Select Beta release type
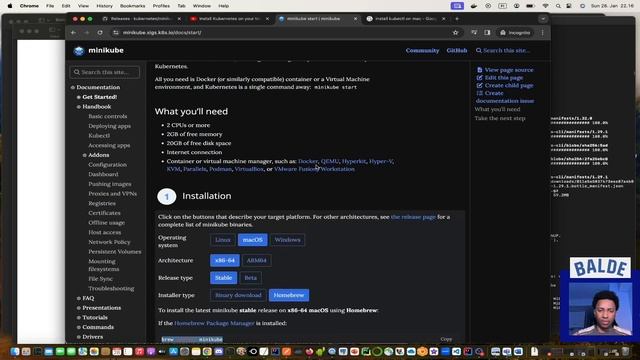640x360 pixels. pos(251,278)
